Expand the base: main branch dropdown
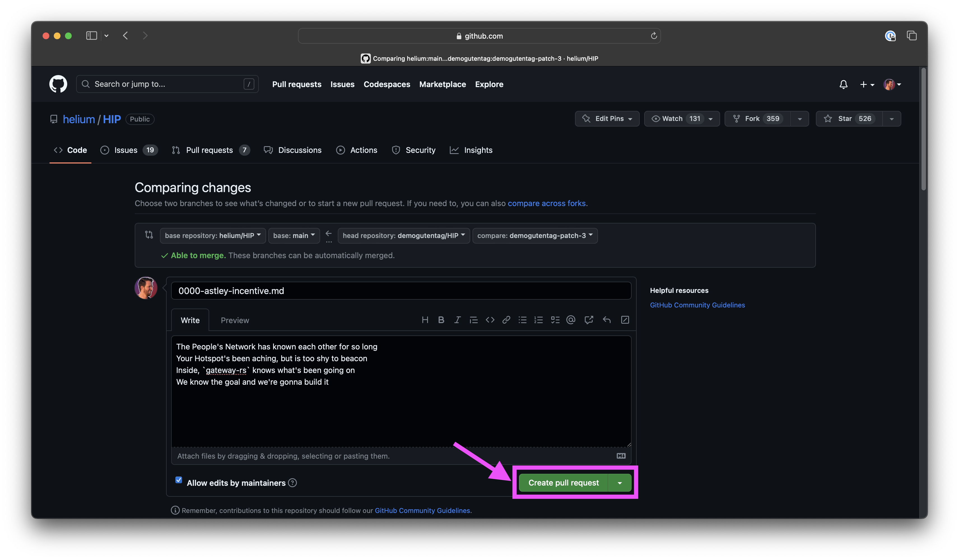 click(x=294, y=235)
